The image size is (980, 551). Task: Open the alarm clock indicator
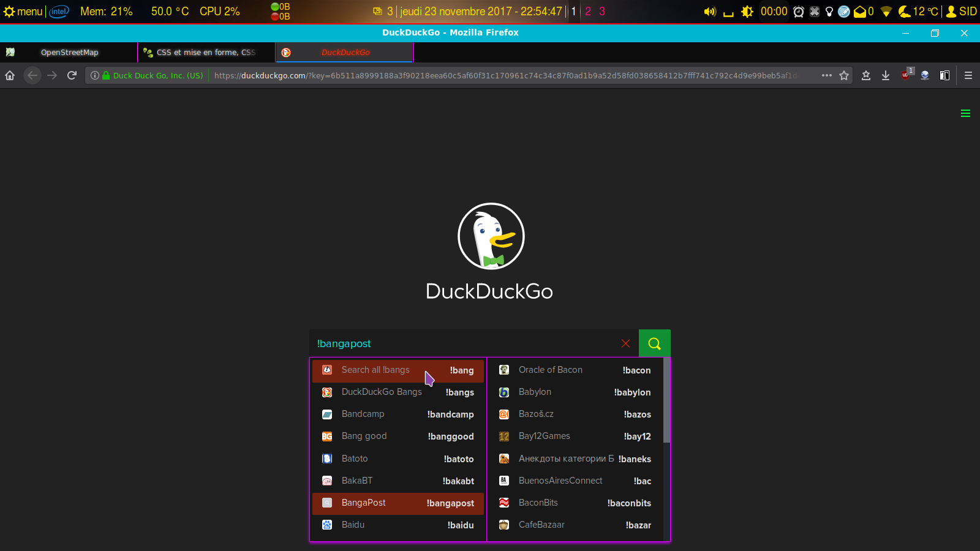point(799,11)
